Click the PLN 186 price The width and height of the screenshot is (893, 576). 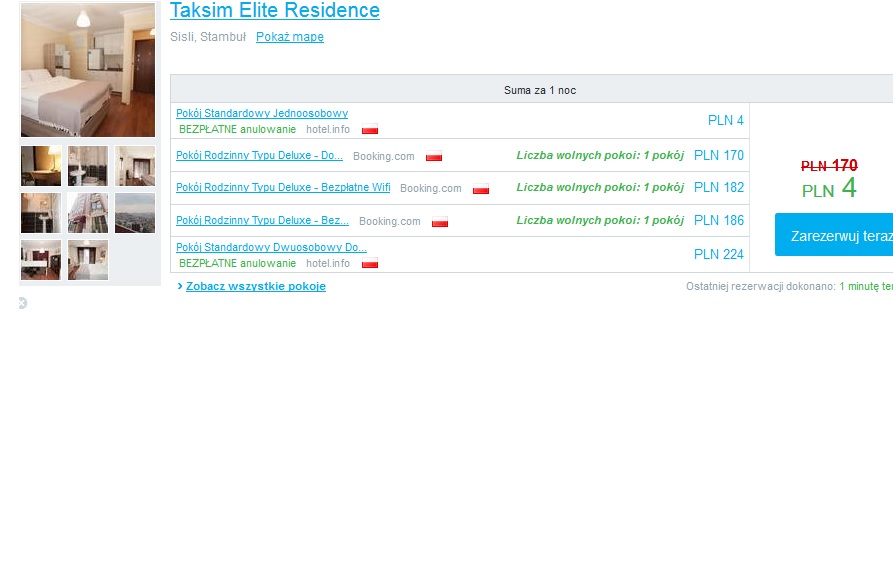pyautogui.click(x=719, y=220)
